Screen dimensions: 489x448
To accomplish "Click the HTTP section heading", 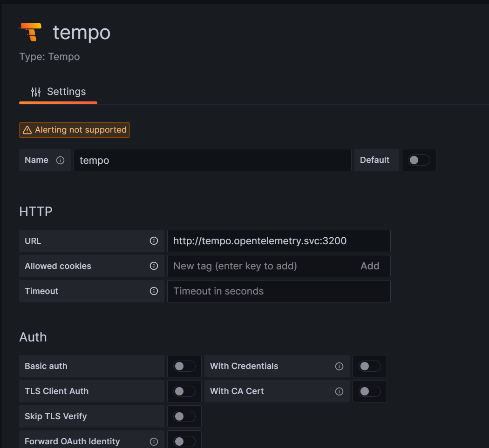I will pos(36,212).
